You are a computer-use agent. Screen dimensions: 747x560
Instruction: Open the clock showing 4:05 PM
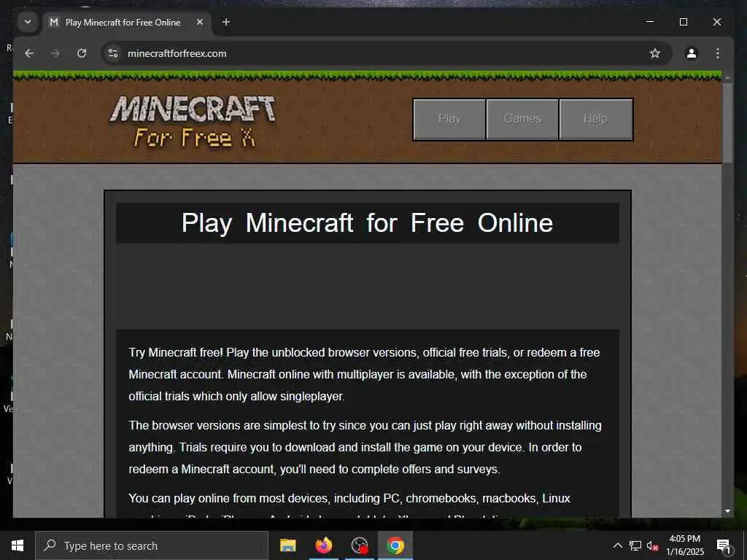pyautogui.click(x=684, y=545)
